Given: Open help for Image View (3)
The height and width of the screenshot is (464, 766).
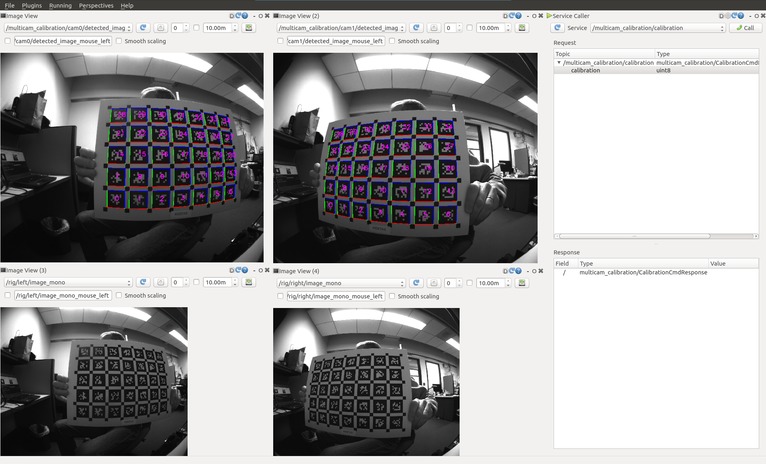Looking at the screenshot, I should [245, 270].
